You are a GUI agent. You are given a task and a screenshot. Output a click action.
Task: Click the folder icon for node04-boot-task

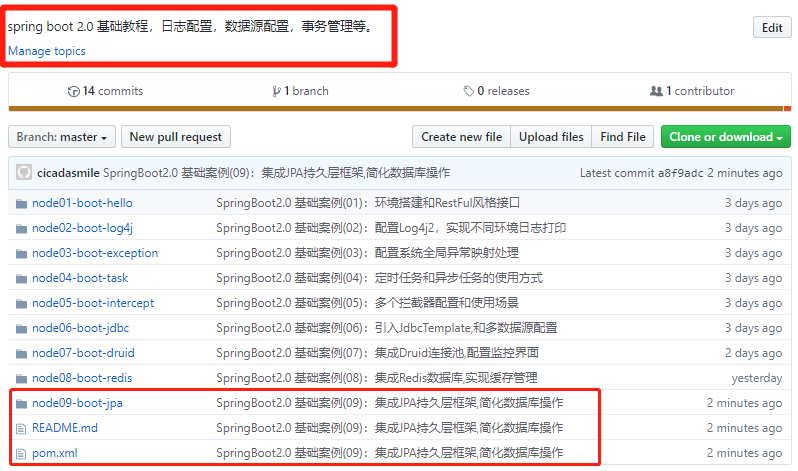21,279
